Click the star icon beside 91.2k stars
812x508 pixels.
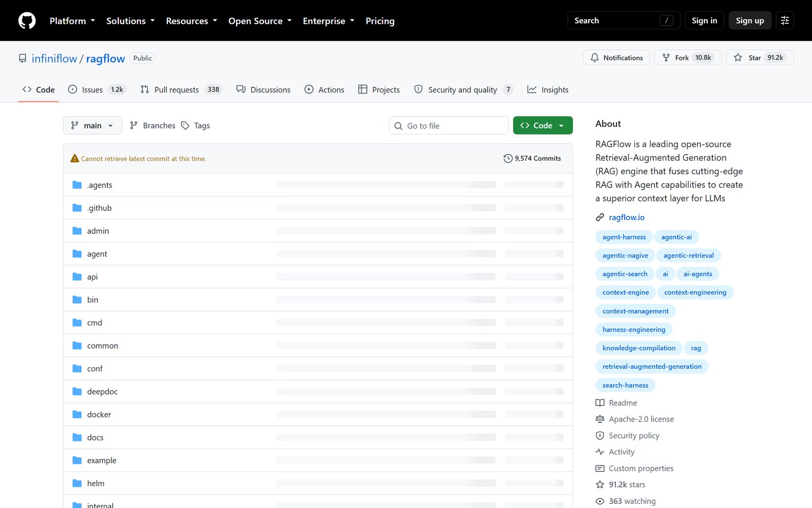(x=600, y=485)
